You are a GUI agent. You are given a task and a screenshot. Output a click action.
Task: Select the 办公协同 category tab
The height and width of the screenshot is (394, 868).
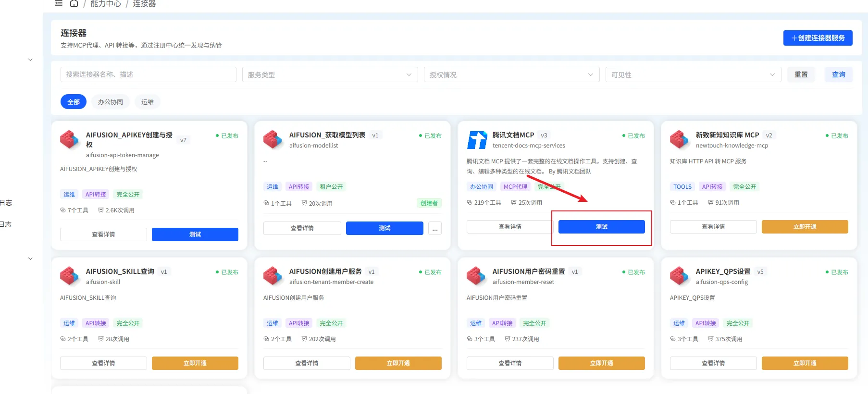[x=111, y=102]
